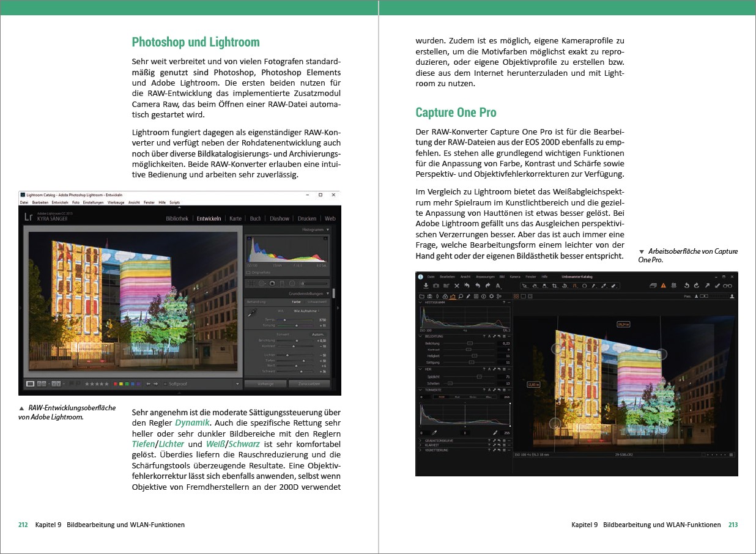Switch treatment to Schwarzweiß
Screen dimensions: 756x554
point(316,301)
